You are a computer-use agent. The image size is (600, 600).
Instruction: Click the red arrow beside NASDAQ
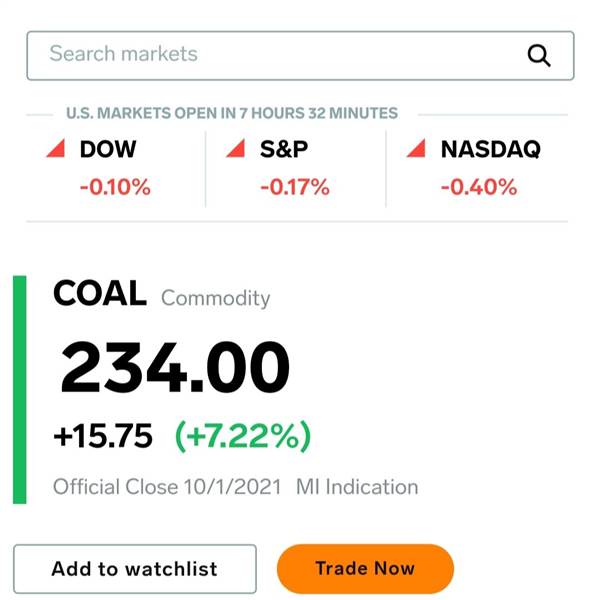[x=416, y=148]
